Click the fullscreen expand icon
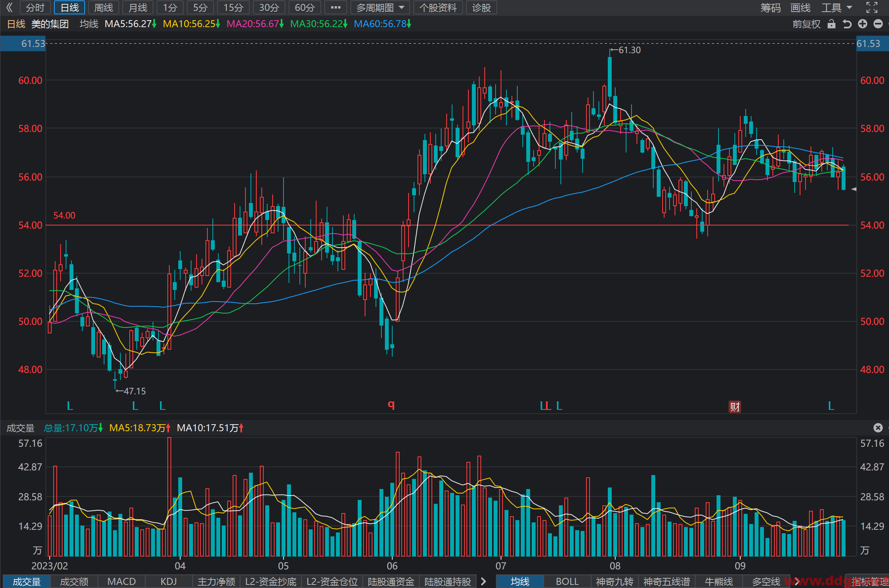This screenshot has width=889, height=588. click(872, 7)
